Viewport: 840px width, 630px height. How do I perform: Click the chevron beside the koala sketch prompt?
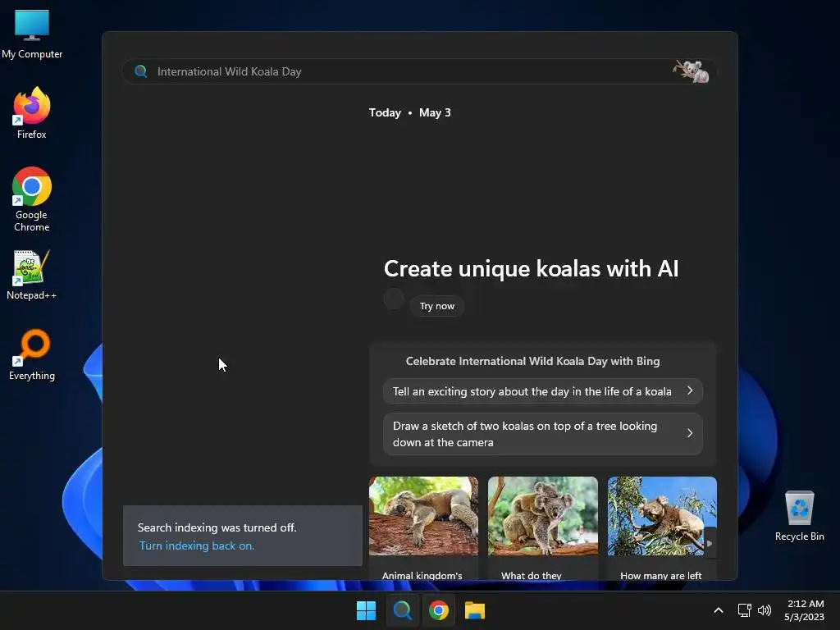coord(690,433)
